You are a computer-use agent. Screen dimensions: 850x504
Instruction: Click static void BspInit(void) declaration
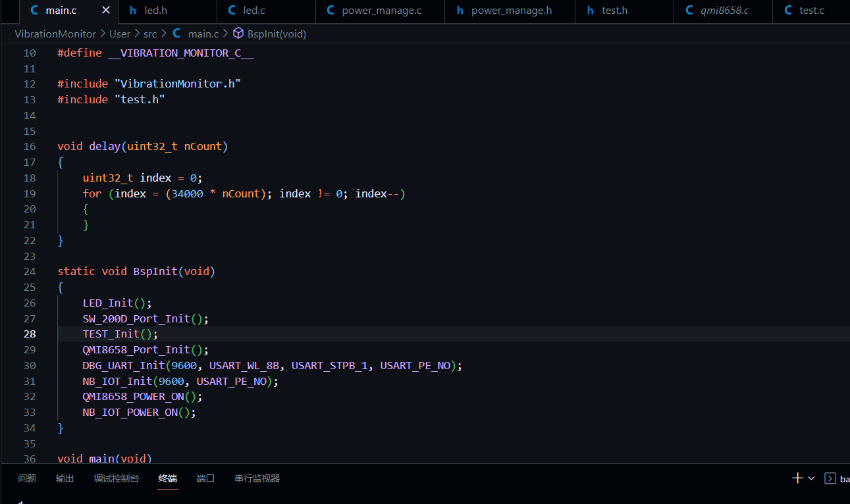coord(136,272)
